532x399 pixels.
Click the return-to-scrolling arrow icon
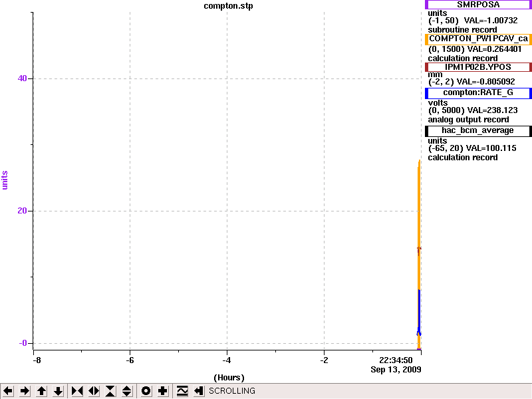coord(198,391)
